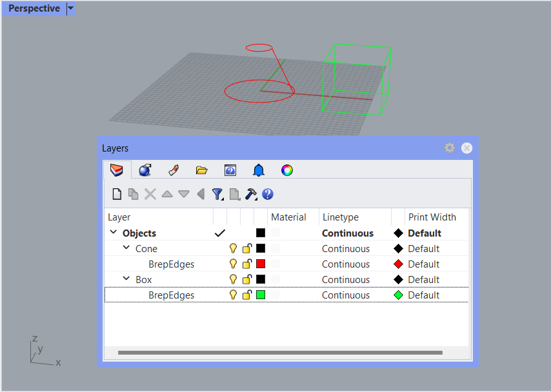Open the color wheel tab
The height and width of the screenshot is (392, 551).
287,170
